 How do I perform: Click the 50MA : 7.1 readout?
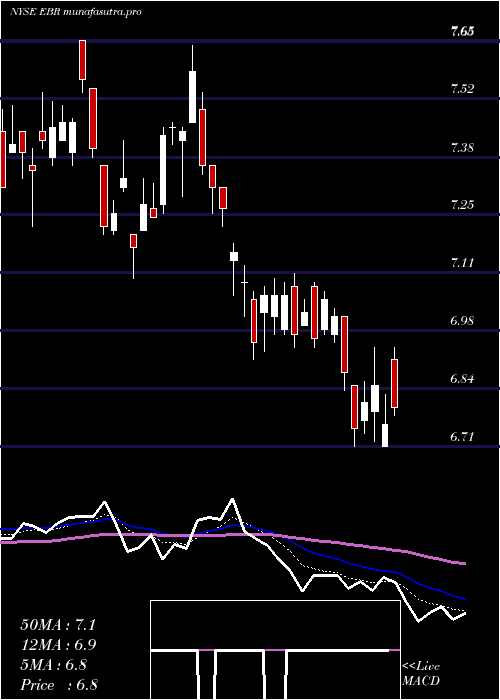(x=58, y=625)
